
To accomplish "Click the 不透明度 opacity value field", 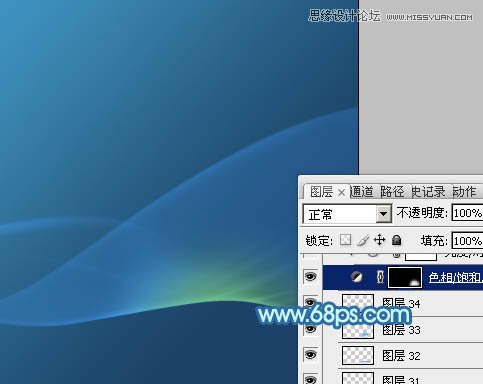I will 467,213.
